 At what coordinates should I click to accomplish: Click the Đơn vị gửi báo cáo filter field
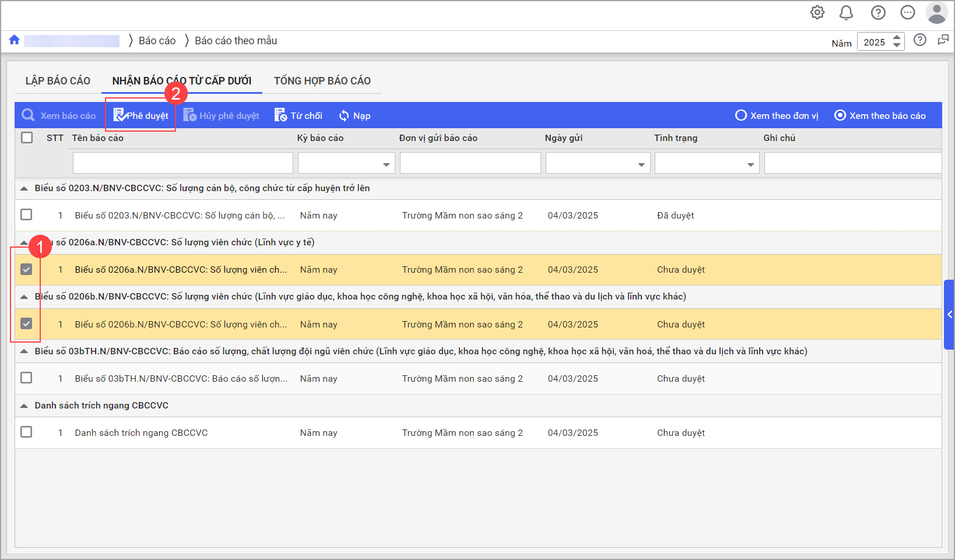tap(471, 163)
